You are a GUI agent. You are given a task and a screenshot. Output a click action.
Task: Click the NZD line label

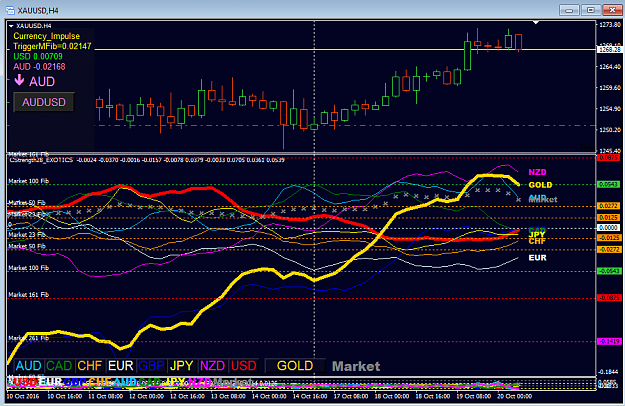[x=537, y=172]
